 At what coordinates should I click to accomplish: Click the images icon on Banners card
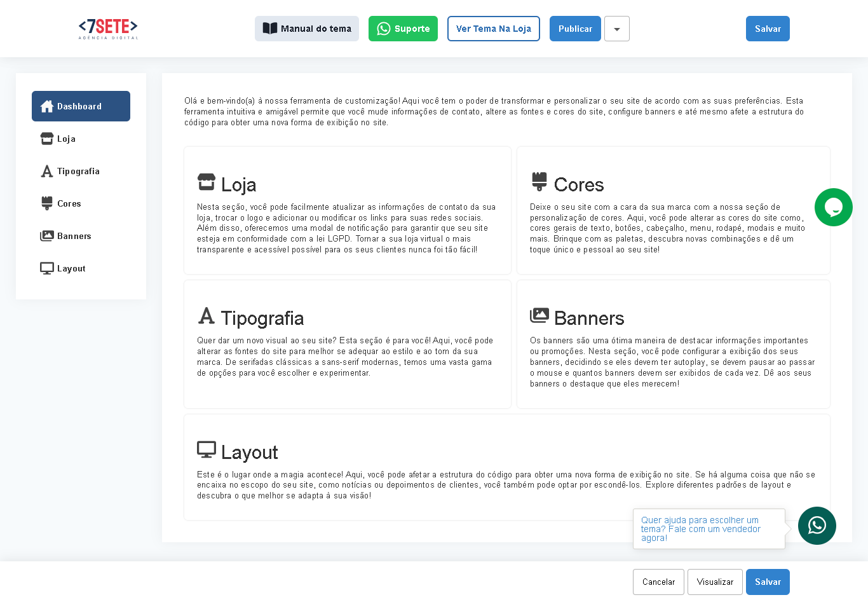[539, 315]
